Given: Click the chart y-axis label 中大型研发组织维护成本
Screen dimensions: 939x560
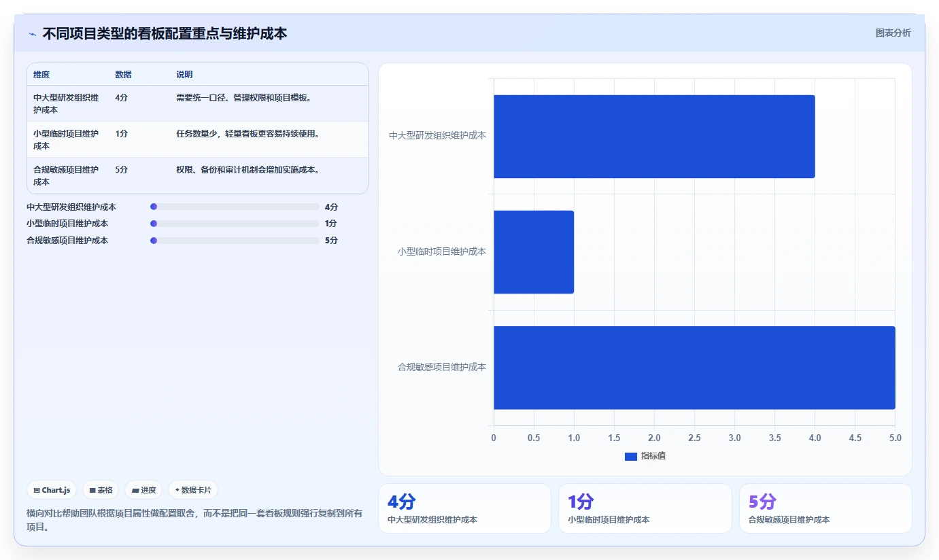Looking at the screenshot, I should click(437, 136).
